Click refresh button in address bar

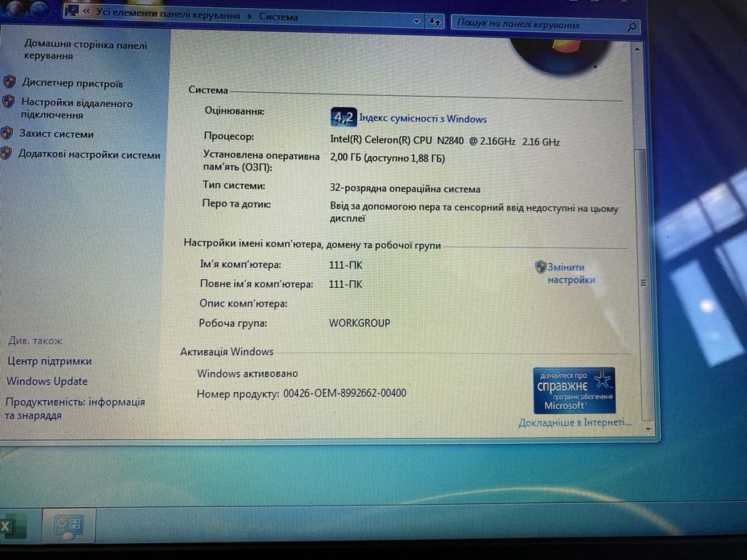[435, 22]
